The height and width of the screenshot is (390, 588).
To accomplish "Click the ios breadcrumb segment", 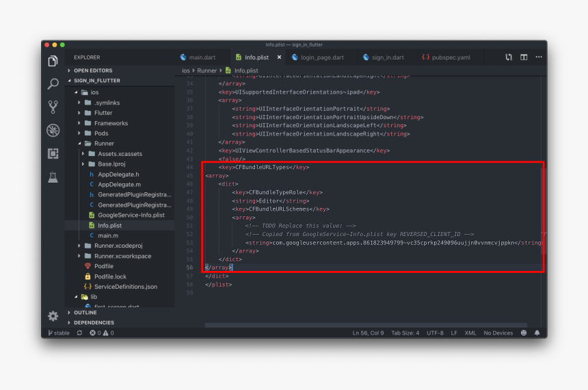I will tap(186, 70).
